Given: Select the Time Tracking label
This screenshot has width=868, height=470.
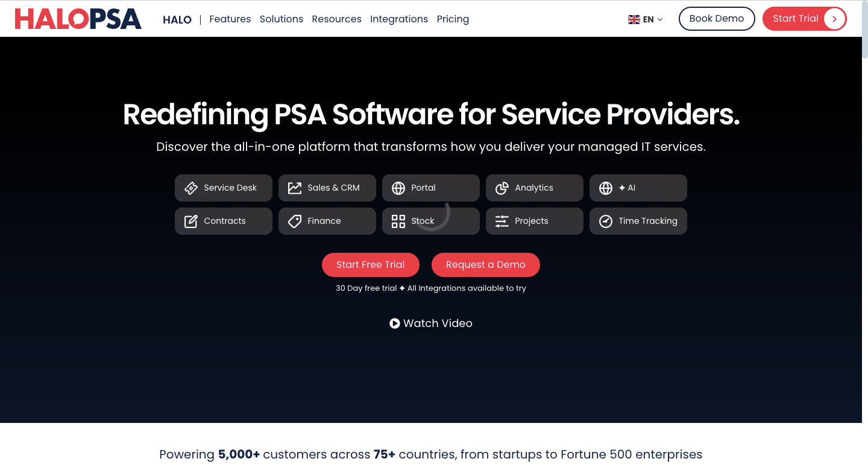Looking at the screenshot, I should click(648, 221).
